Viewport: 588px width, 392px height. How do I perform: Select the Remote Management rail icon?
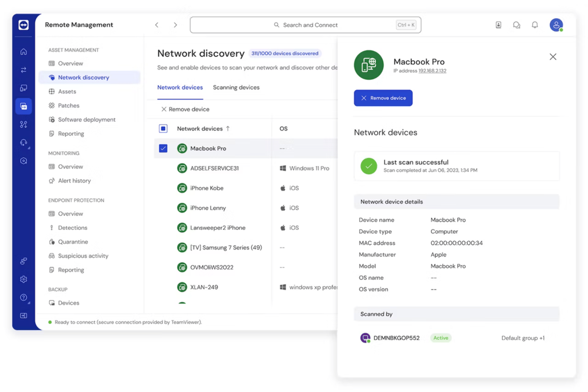pyautogui.click(x=23, y=106)
